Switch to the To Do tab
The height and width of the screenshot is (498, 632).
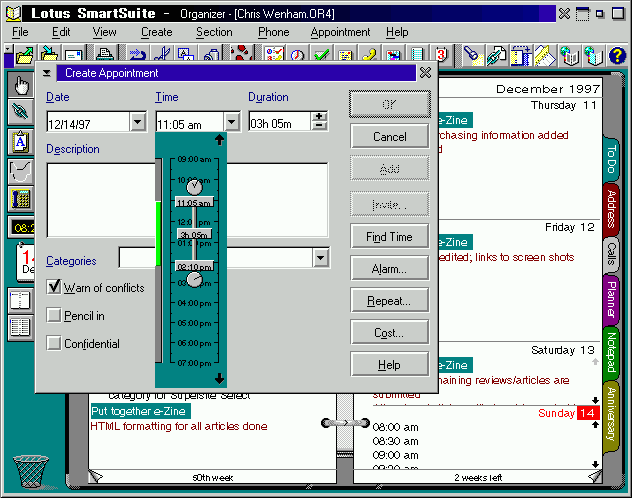(611, 159)
